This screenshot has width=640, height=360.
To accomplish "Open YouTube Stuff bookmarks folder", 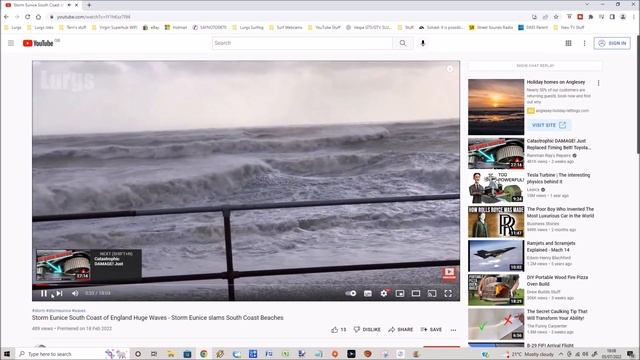I will point(324,27).
